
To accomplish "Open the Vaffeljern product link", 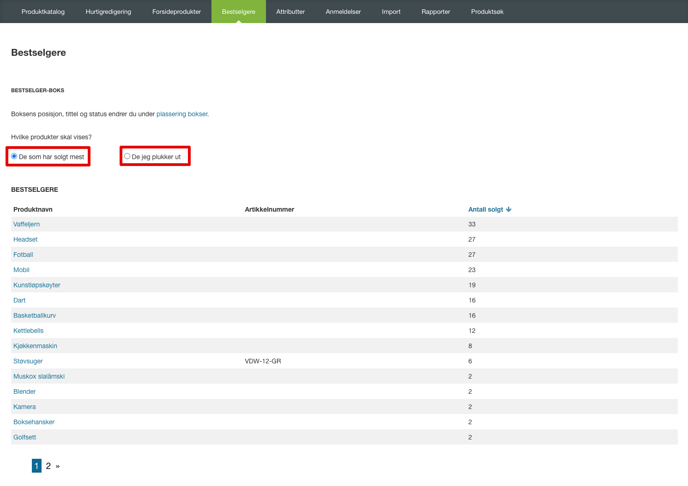I will pos(26,224).
